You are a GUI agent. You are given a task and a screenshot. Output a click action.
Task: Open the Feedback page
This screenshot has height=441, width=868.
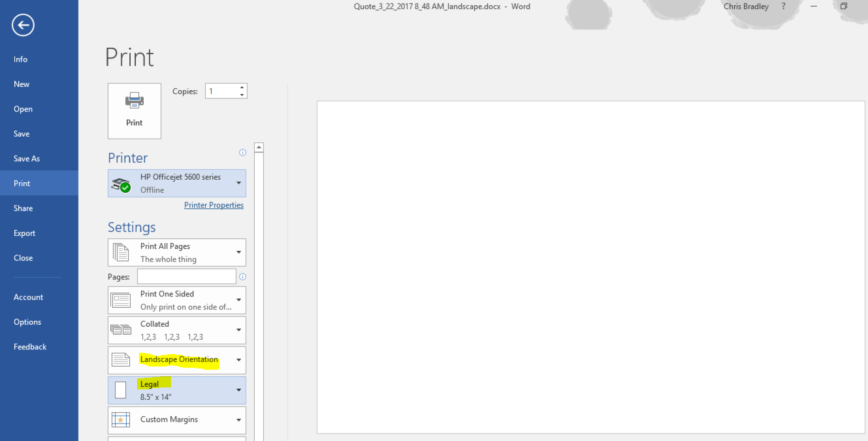pyautogui.click(x=39, y=347)
